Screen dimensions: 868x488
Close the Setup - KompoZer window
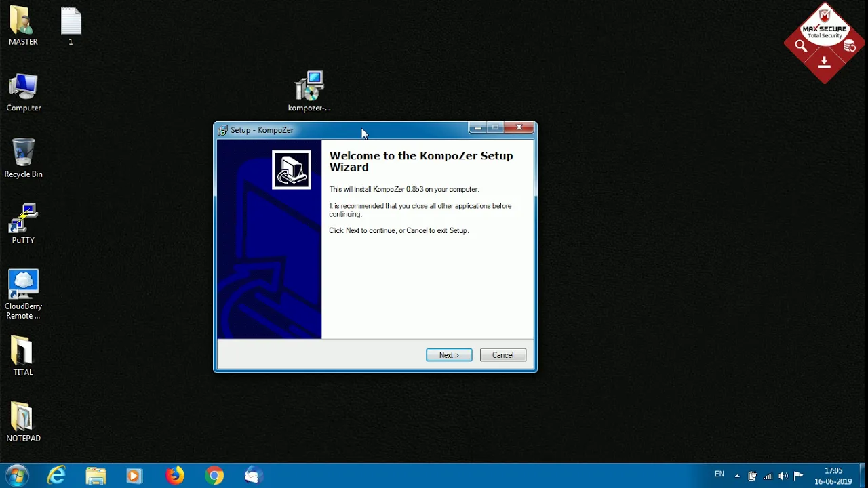519,127
